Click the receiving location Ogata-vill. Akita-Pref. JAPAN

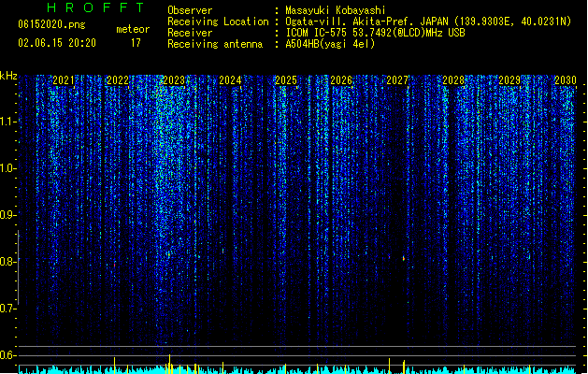click(x=366, y=22)
